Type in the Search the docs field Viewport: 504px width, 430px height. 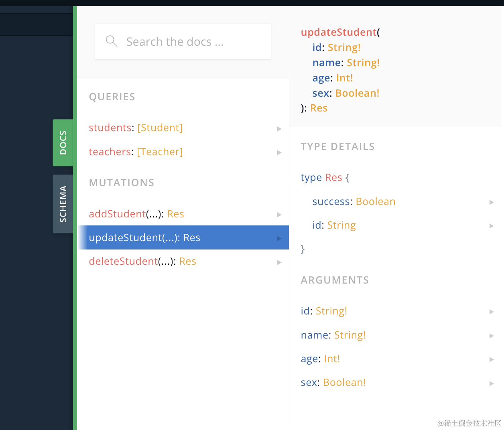coord(189,42)
